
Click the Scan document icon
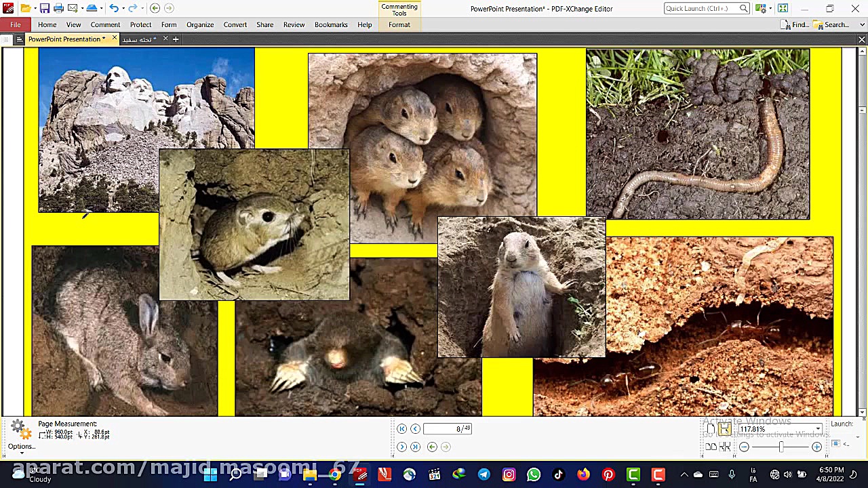pyautogui.click(x=92, y=8)
